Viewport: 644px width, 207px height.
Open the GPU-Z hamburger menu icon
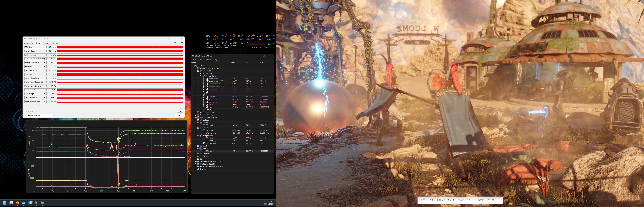(x=182, y=43)
